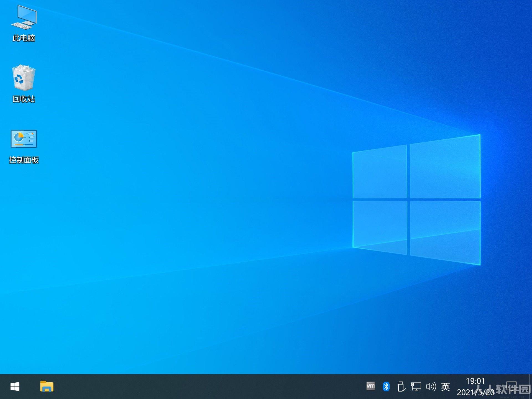Switch input language via 英 indicator
This screenshot has height=399, width=532.
[446, 387]
